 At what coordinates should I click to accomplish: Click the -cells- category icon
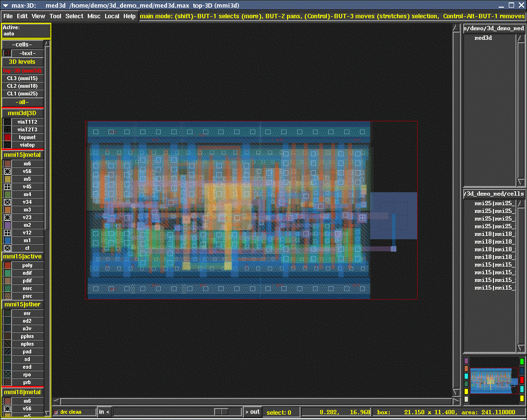23,45
